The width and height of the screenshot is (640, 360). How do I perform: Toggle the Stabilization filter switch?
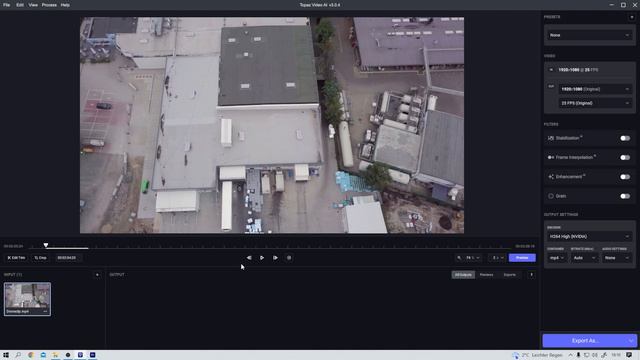click(625, 138)
